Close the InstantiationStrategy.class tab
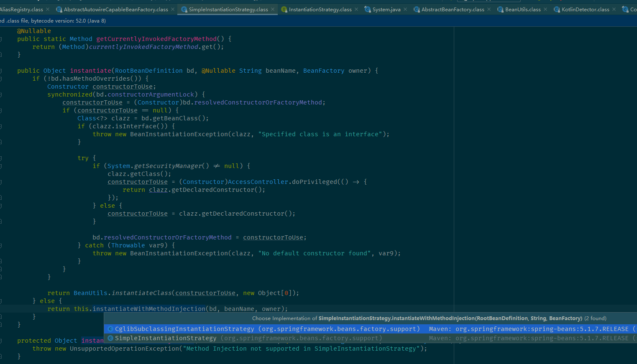Viewport: 637px width, 364px height. (x=356, y=9)
